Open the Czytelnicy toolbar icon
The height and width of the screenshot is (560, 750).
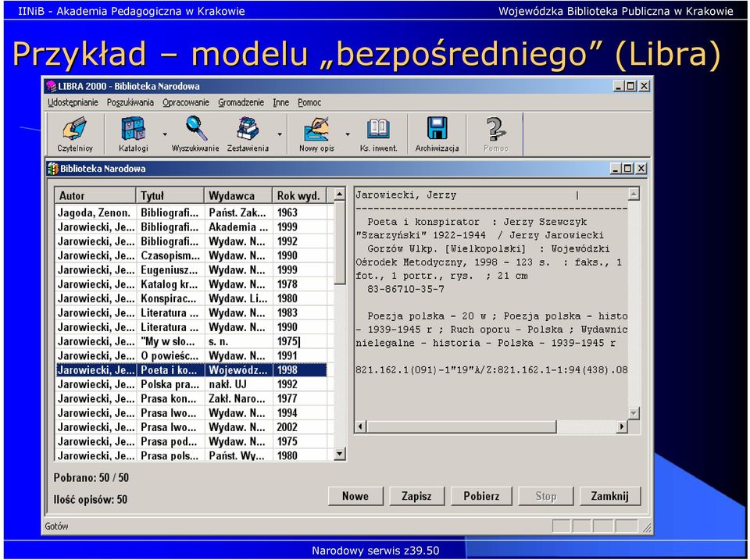[x=75, y=129]
